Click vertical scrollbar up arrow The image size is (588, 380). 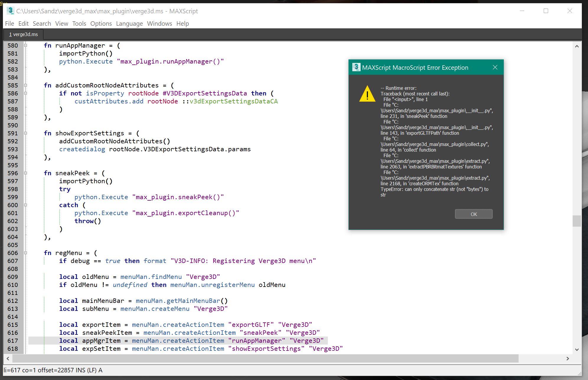577,46
